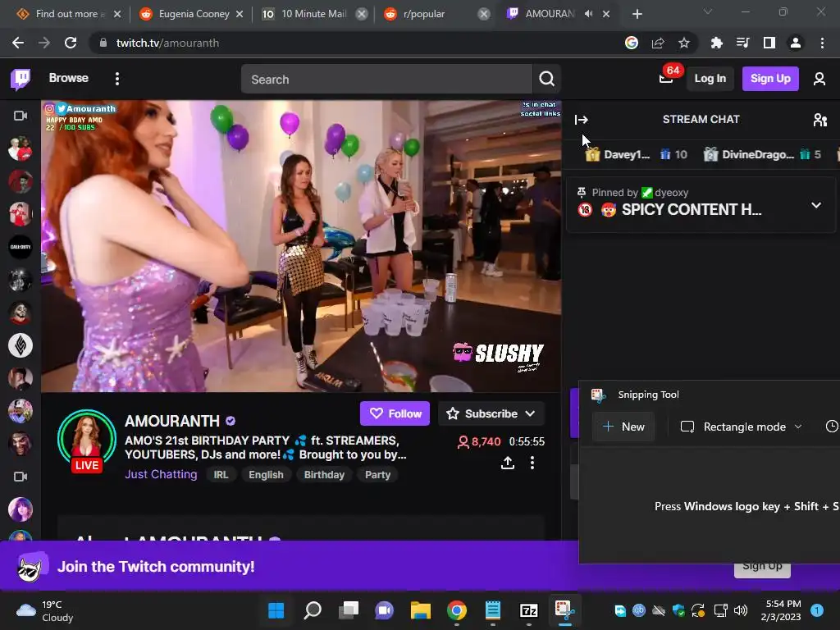Click New in Snipping Tool

pos(623,427)
